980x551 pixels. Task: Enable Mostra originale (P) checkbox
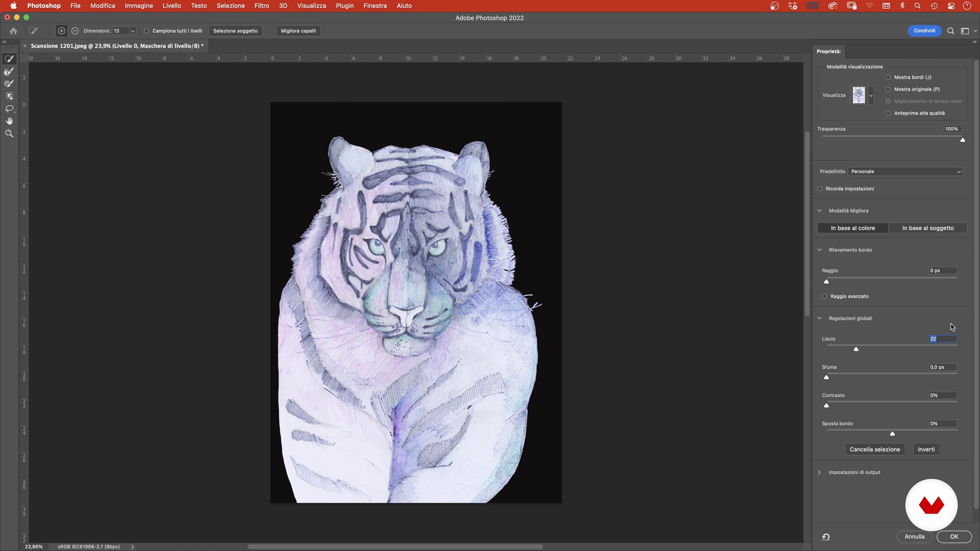(x=888, y=89)
